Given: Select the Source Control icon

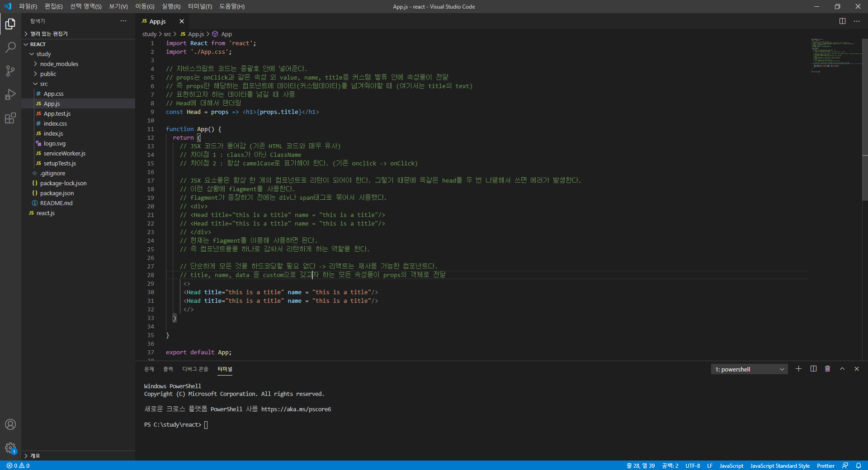Looking at the screenshot, I should click(x=10, y=71).
